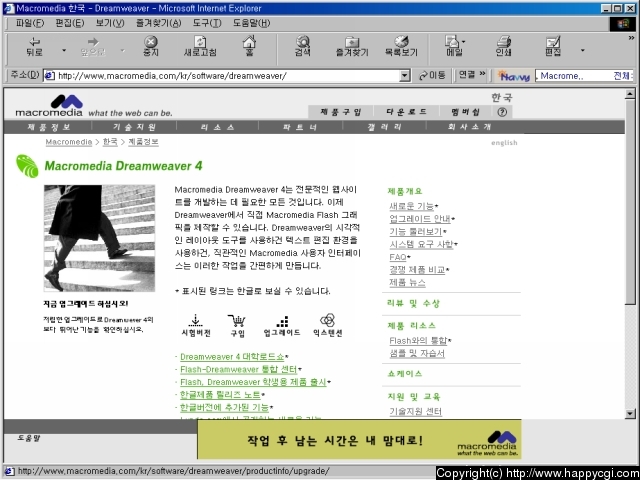Open the Forward button history dropdown arrow
Screen dimensions: 640x480
122,51
